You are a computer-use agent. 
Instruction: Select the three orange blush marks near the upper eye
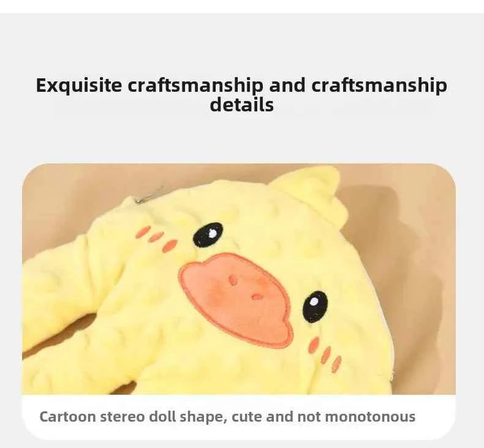point(156,238)
